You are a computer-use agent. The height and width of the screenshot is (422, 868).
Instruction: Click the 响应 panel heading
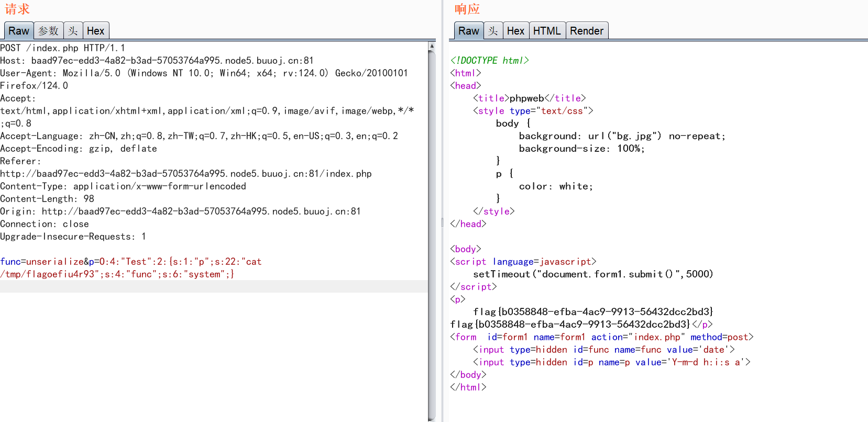(x=467, y=9)
